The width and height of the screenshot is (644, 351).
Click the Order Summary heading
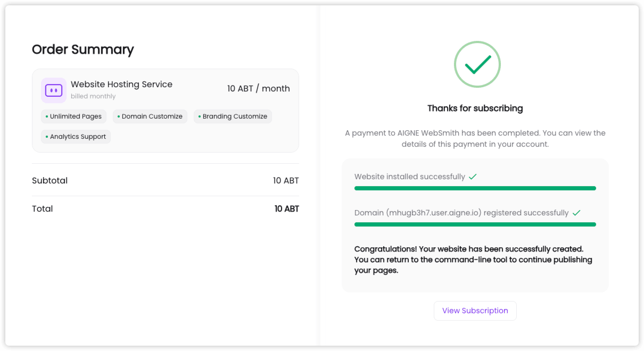(82, 49)
